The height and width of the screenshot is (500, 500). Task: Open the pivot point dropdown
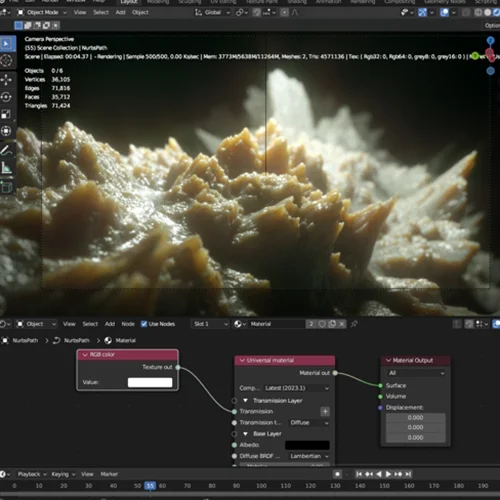click(242, 13)
